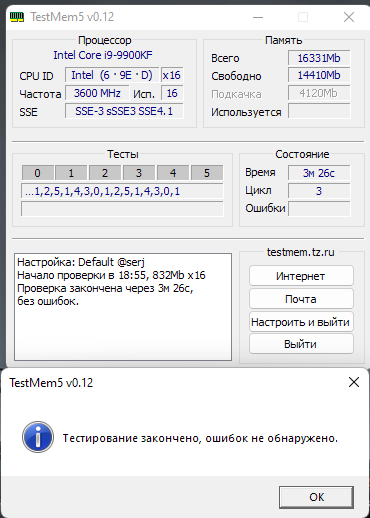This screenshot has width=370, height=518.
Task: Click the test sequence field
Action: [122, 191]
